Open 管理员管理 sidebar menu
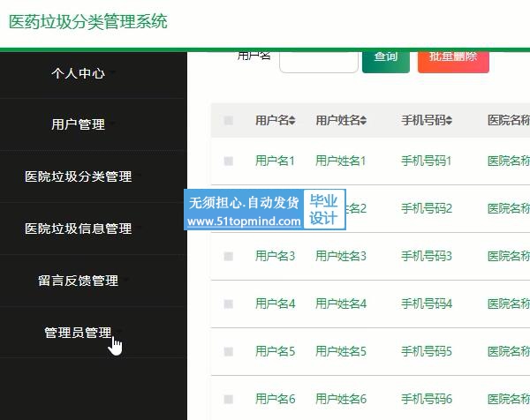 tap(78, 333)
